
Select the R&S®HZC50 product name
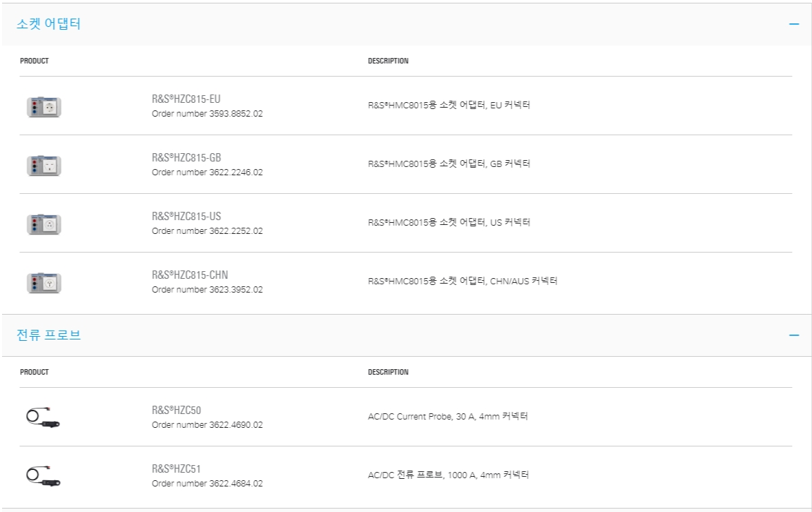pyautogui.click(x=176, y=410)
